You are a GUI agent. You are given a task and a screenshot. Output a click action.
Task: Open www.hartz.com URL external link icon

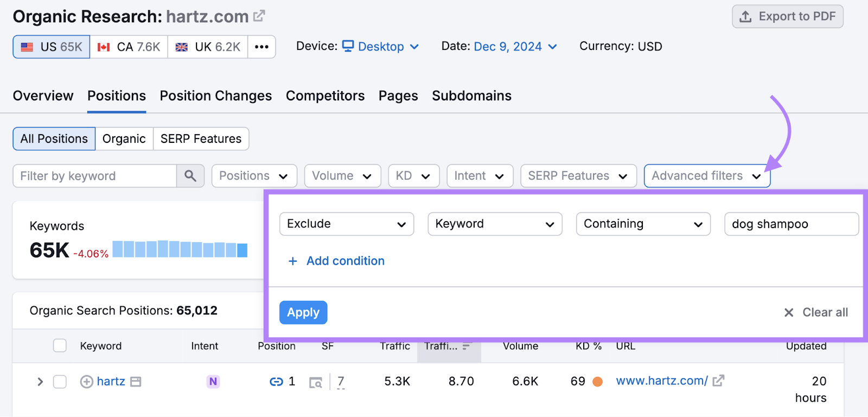point(718,381)
